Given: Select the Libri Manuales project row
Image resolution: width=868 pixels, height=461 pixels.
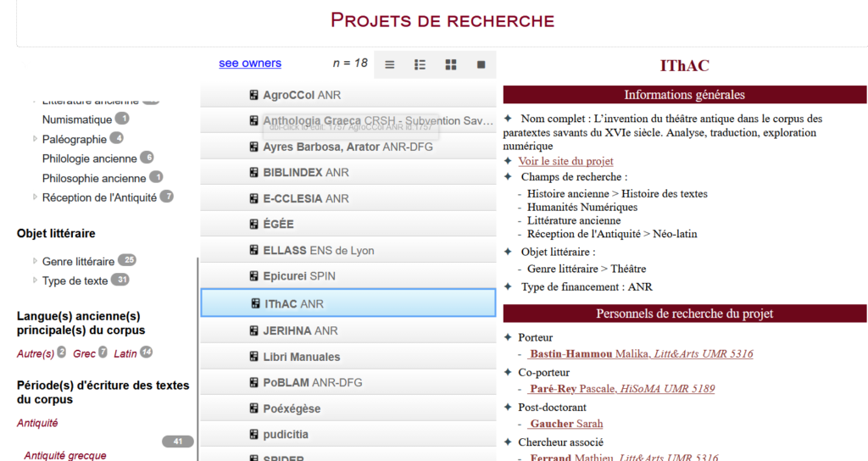Looking at the screenshot, I should (348, 357).
